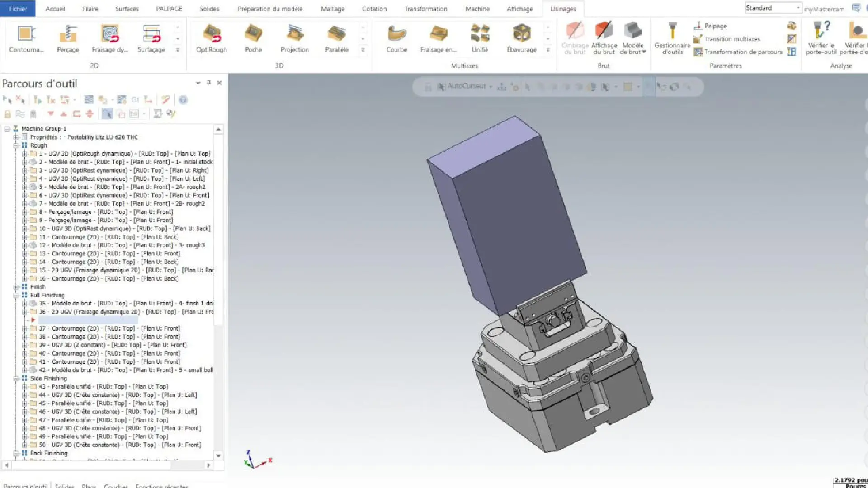Click the Perçage drilling icon

tap(68, 34)
